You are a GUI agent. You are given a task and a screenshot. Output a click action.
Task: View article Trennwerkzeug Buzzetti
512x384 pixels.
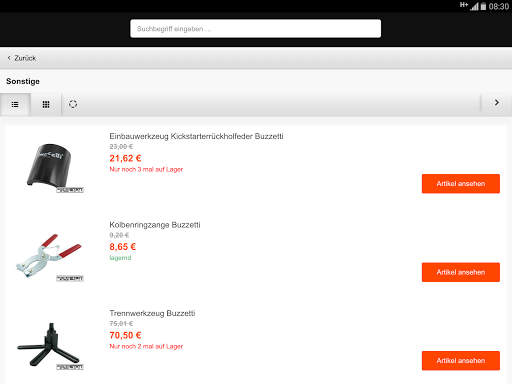coord(461,361)
